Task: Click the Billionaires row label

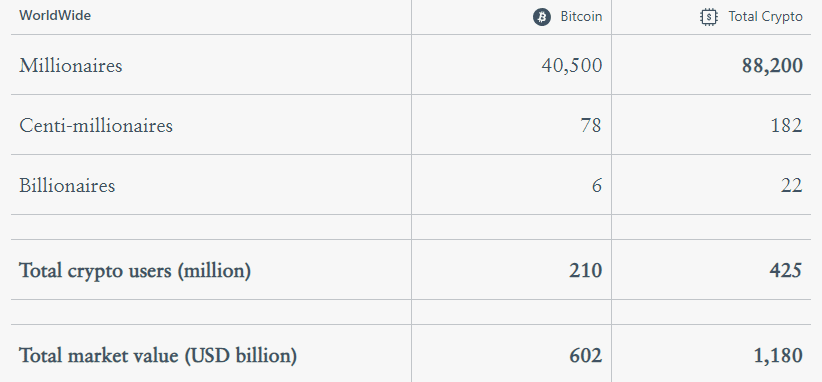Action: [x=67, y=185]
